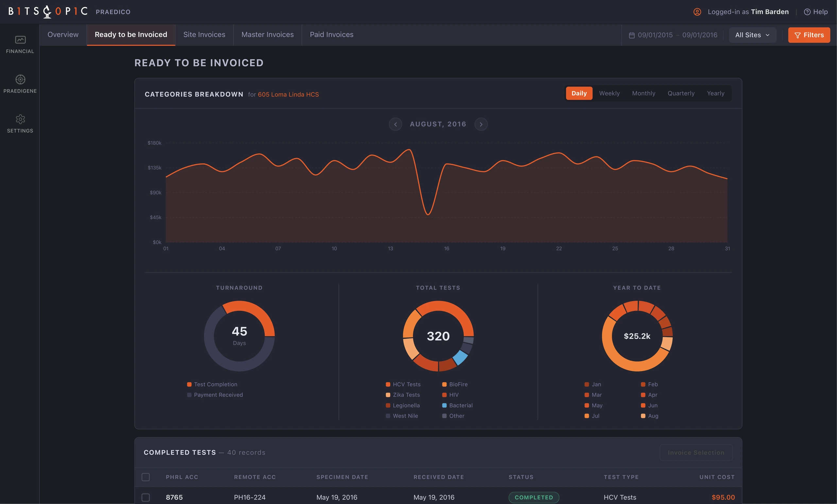Image resolution: width=837 pixels, height=504 pixels.
Task: Click the user profile avatar icon
Action: (x=697, y=12)
